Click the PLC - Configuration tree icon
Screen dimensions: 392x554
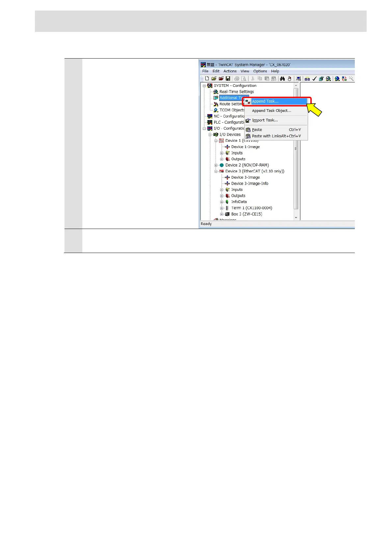[210, 122]
